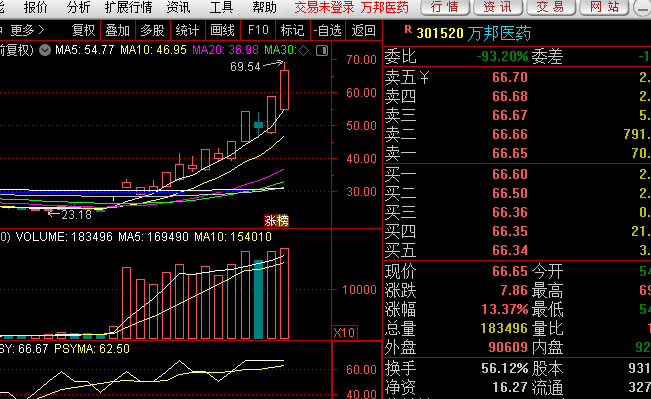Select the 画线 drawing tool
Screen dimensions: 651x399
pos(223,30)
